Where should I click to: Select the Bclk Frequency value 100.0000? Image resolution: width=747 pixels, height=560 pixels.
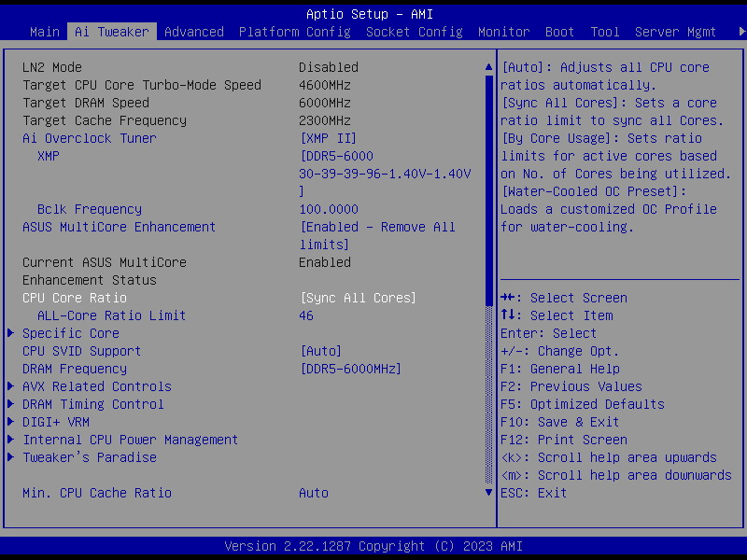tap(329, 209)
